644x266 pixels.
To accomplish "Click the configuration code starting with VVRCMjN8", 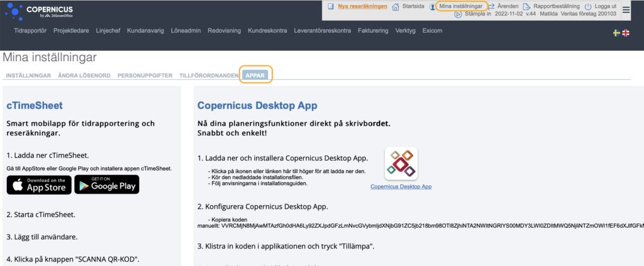I will coord(433,225).
